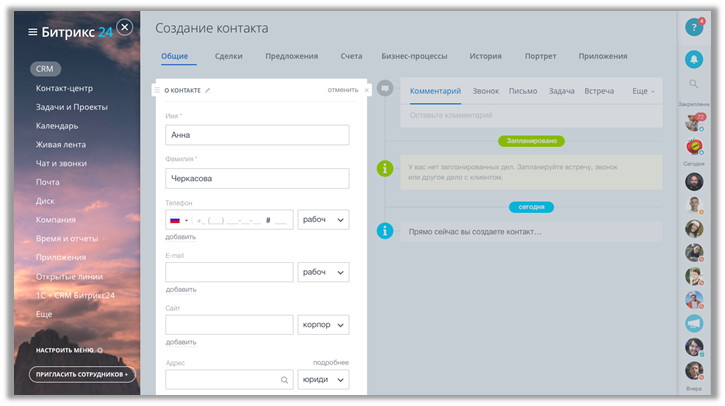The height and width of the screenshot is (406, 725).
Task: Click добавить under the Сайт field
Action: coord(181,342)
